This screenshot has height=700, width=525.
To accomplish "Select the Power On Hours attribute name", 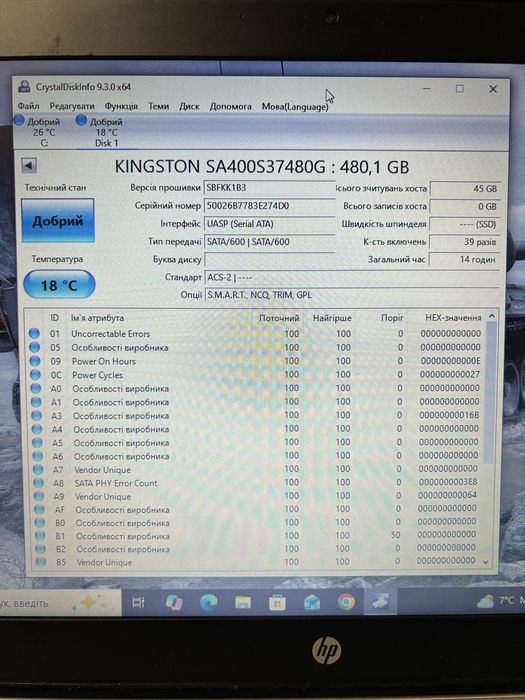I will click(104, 361).
